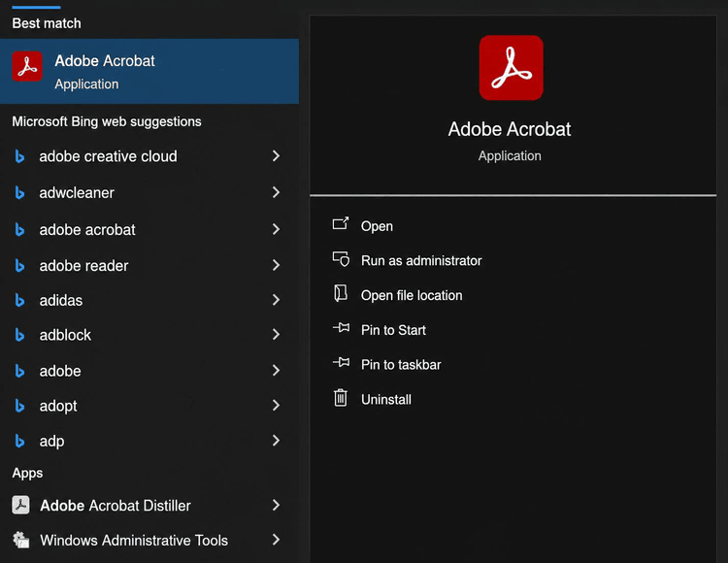This screenshot has width=728, height=563.
Task: Click the Bing icon beside adopt
Action: point(19,406)
